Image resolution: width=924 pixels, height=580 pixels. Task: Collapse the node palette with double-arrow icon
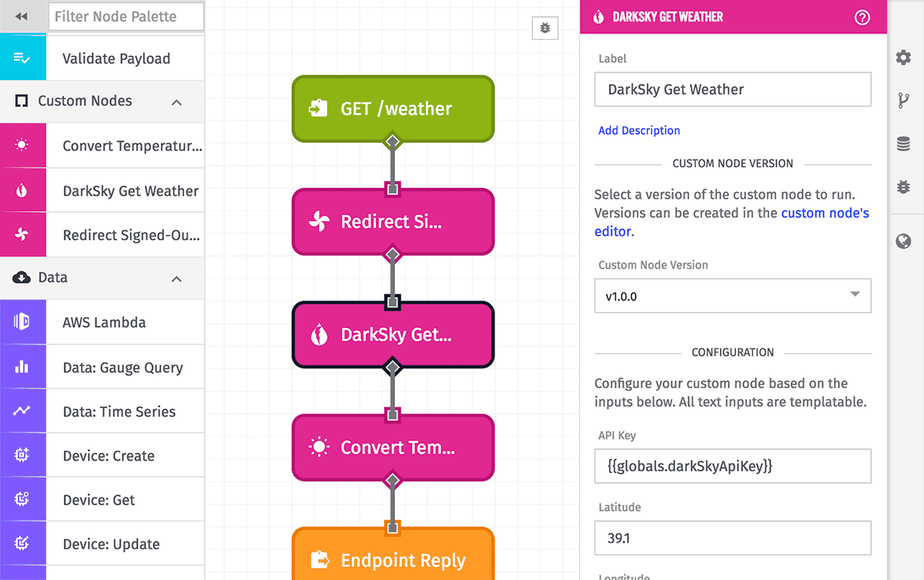point(22,16)
